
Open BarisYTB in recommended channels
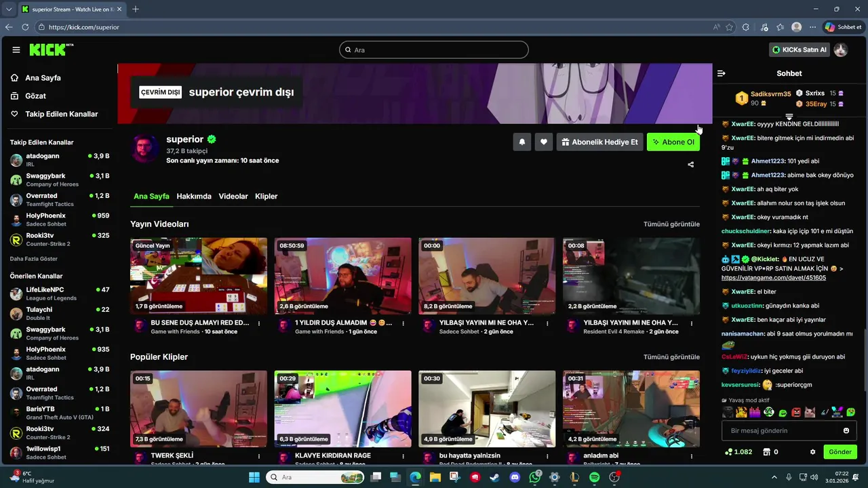tap(60, 413)
